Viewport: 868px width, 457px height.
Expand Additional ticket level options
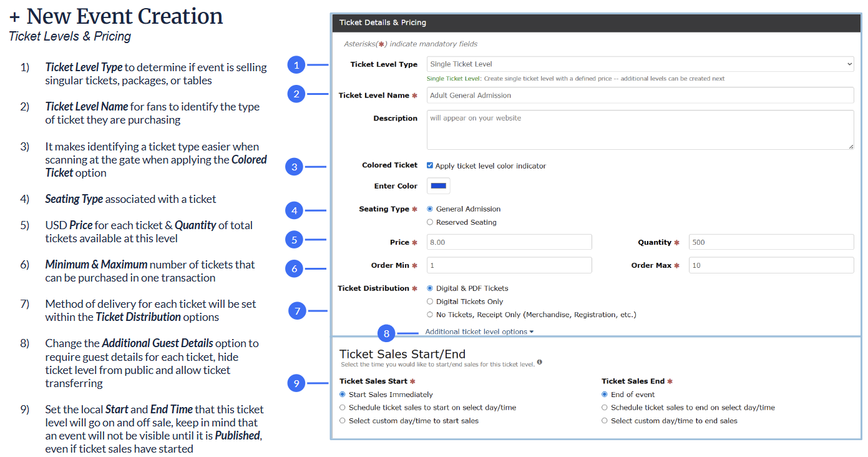479,332
